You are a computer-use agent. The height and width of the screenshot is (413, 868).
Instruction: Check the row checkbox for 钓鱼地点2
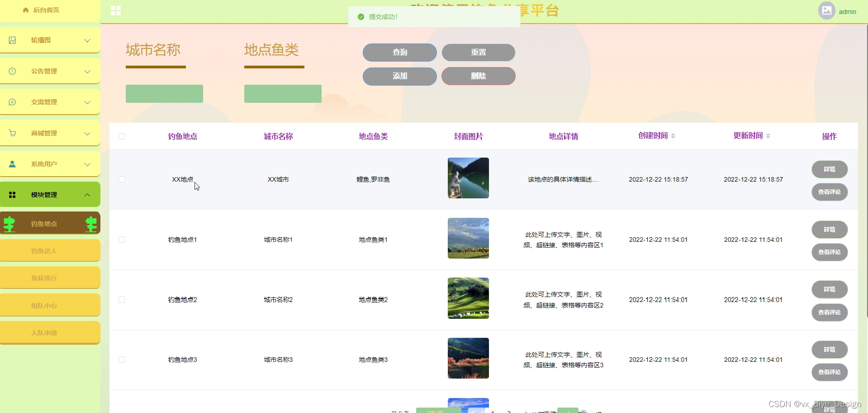click(122, 299)
